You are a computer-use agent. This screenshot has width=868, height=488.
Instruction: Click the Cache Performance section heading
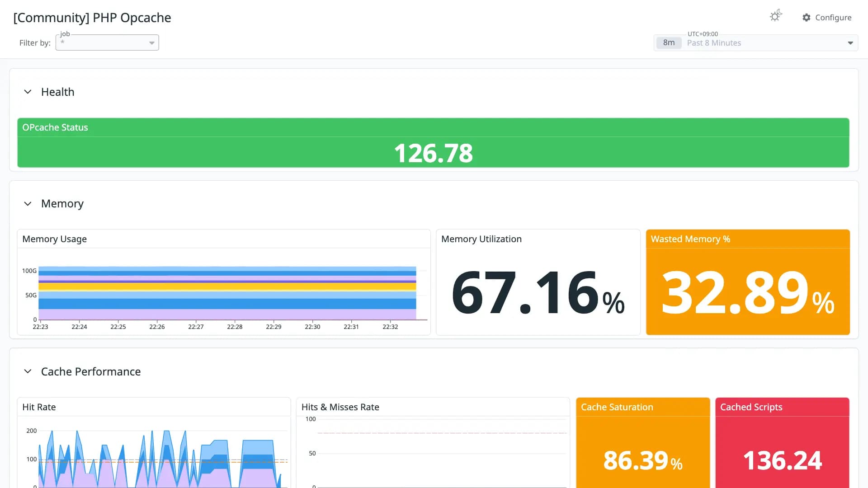click(x=91, y=371)
